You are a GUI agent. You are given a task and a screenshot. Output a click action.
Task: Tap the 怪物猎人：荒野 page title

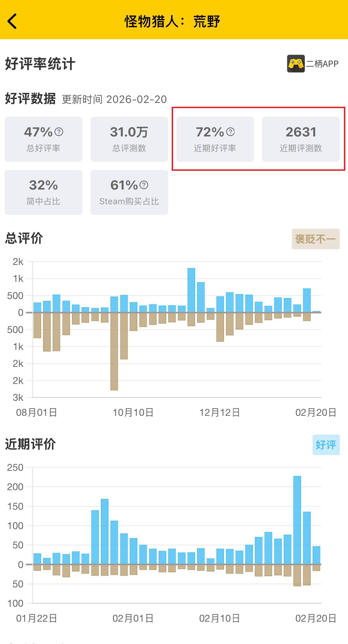[172, 21]
